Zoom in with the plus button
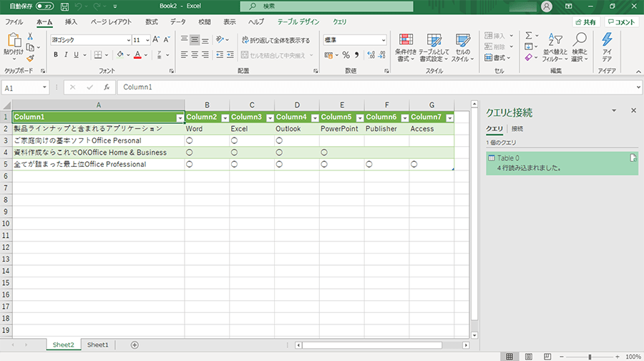644x361 pixels. pos(618,357)
